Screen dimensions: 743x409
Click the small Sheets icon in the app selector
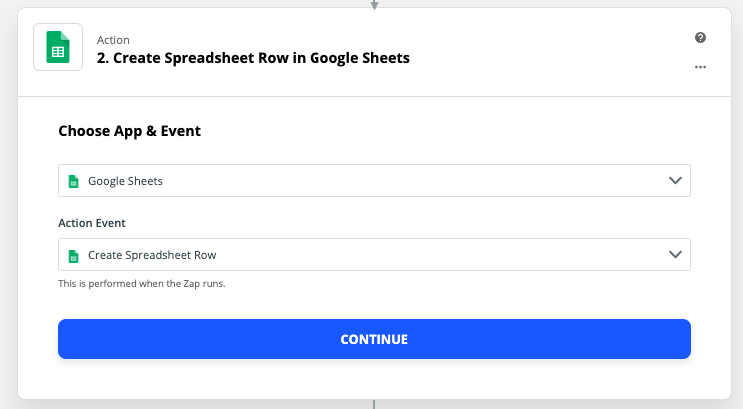73,181
